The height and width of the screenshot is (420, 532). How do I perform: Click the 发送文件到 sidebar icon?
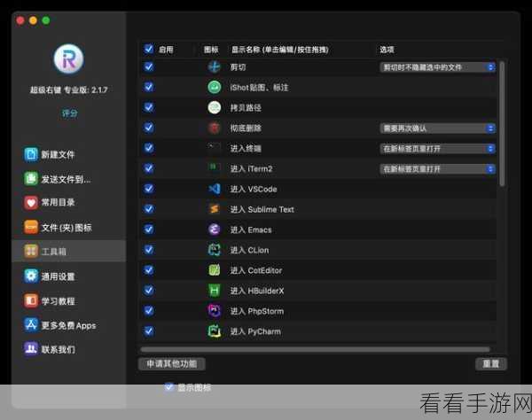coord(31,179)
